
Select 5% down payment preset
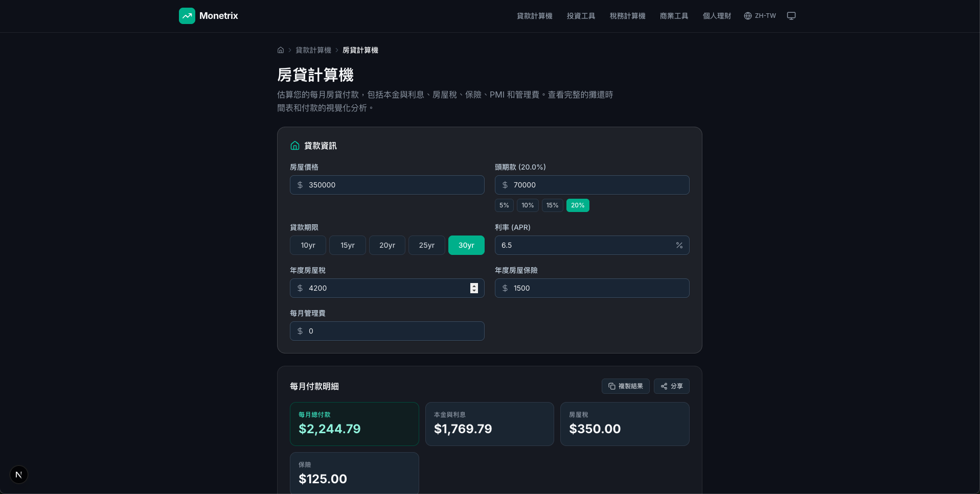[x=504, y=205]
